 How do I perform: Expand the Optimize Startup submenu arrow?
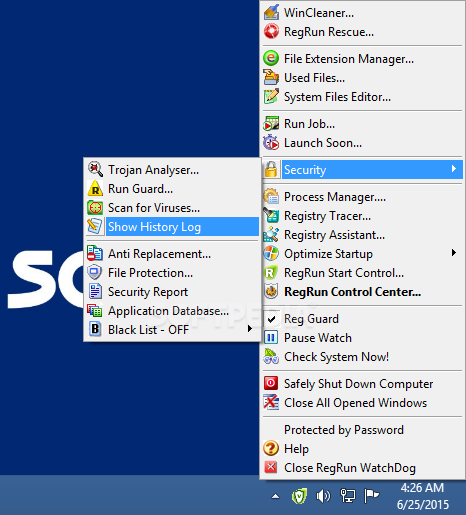coord(454,253)
